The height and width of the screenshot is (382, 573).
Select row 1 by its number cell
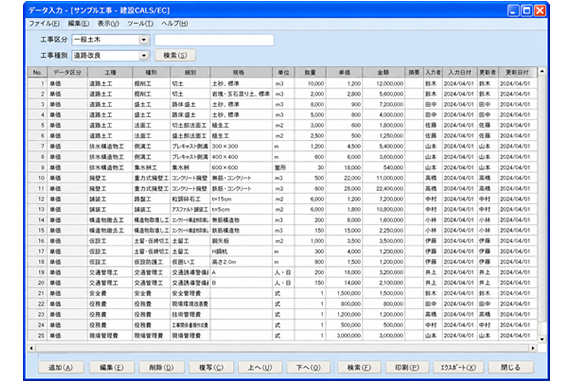click(38, 83)
